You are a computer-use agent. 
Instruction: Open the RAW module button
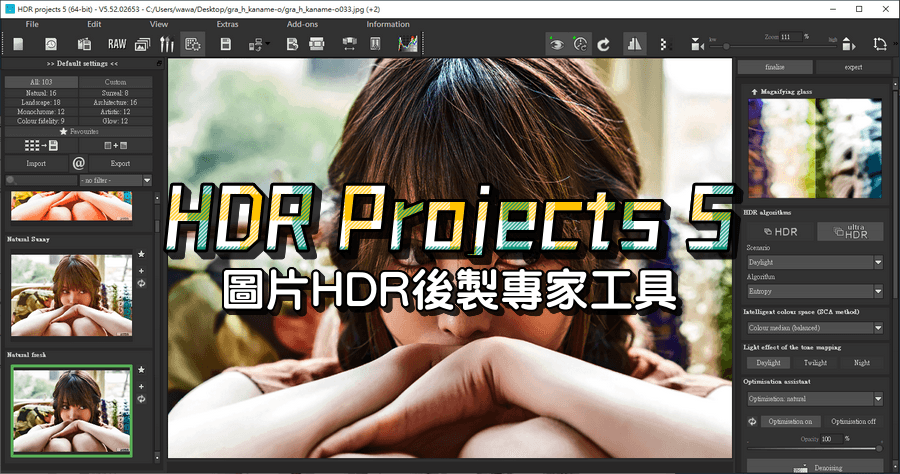click(117, 44)
